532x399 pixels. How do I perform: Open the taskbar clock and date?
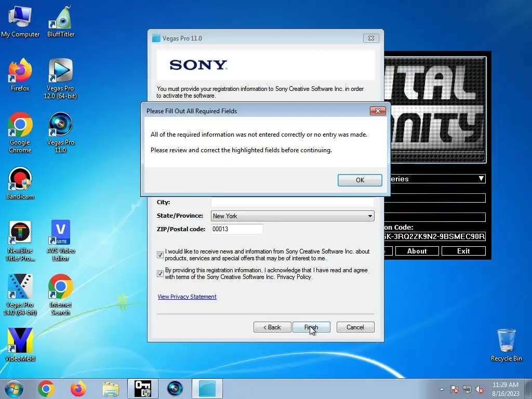[x=506, y=389]
